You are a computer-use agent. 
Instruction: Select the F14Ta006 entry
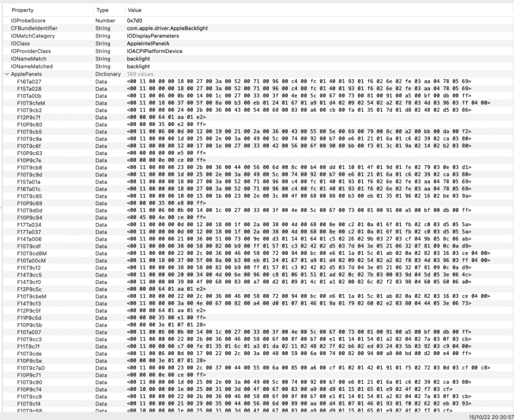(30, 239)
